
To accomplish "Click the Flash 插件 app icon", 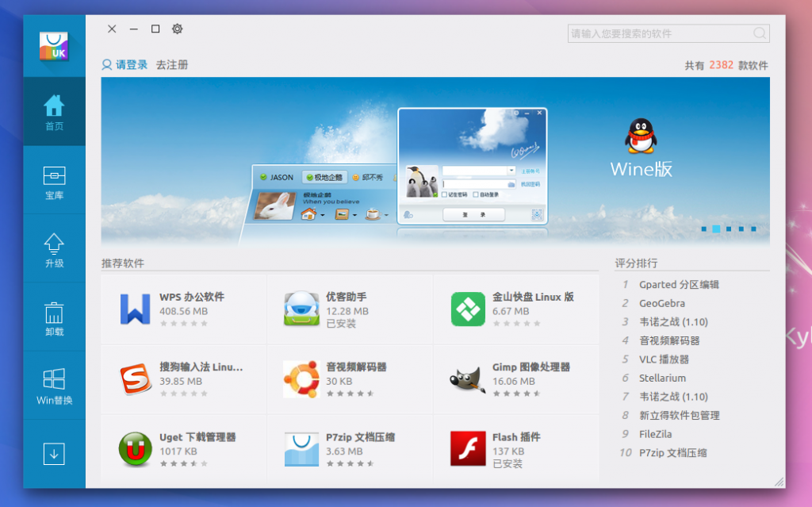I will [x=468, y=448].
